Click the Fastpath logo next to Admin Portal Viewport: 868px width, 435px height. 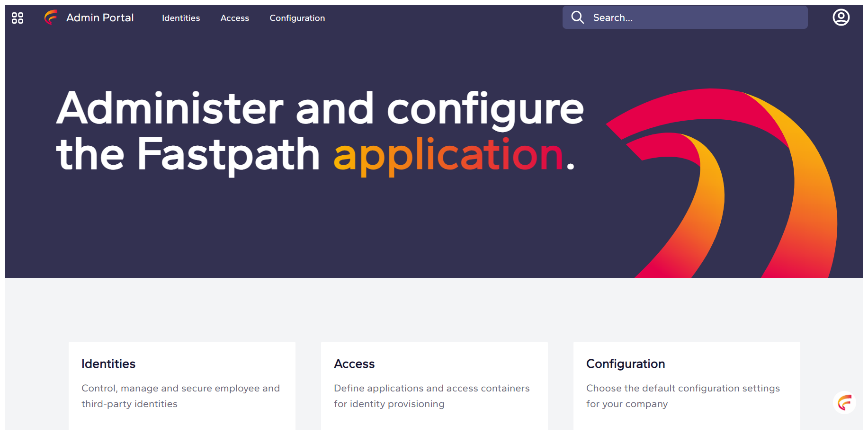(50, 18)
